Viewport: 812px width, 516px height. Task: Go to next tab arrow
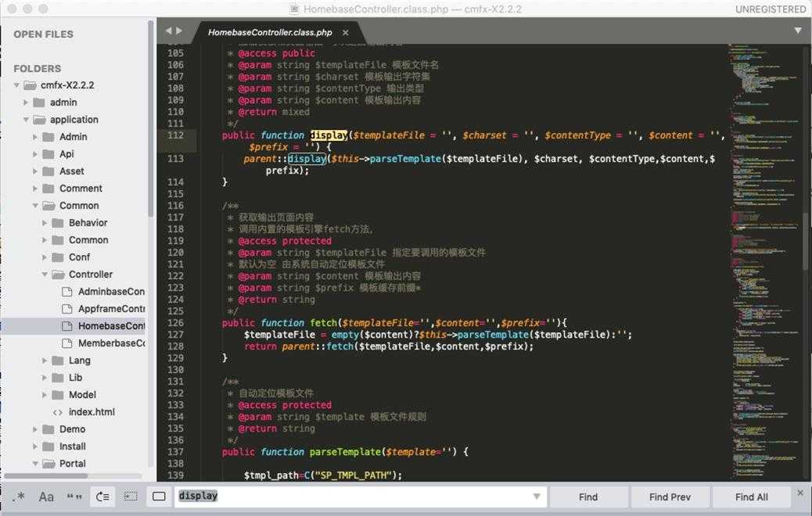coord(179,31)
